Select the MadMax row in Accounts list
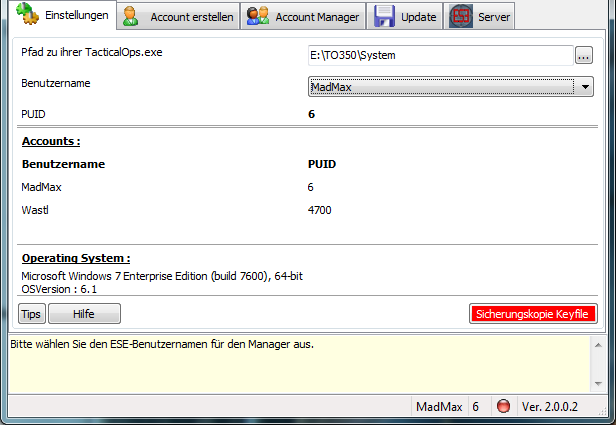This screenshot has width=616, height=425. (41, 187)
